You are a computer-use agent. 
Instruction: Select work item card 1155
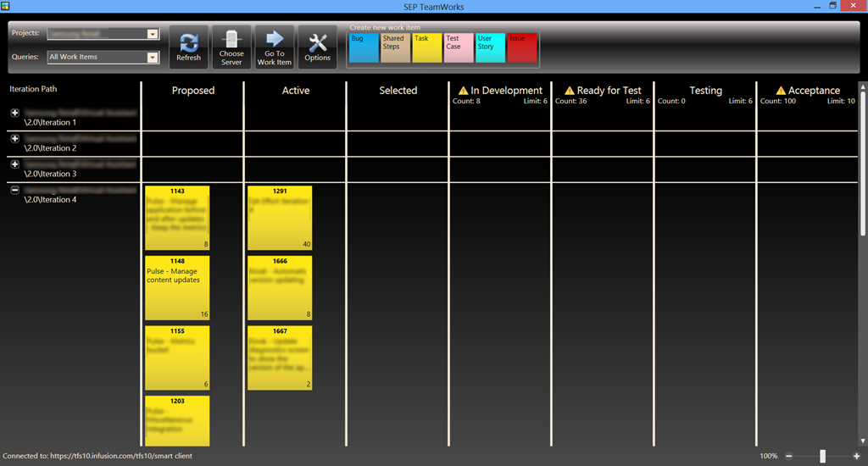(177, 358)
